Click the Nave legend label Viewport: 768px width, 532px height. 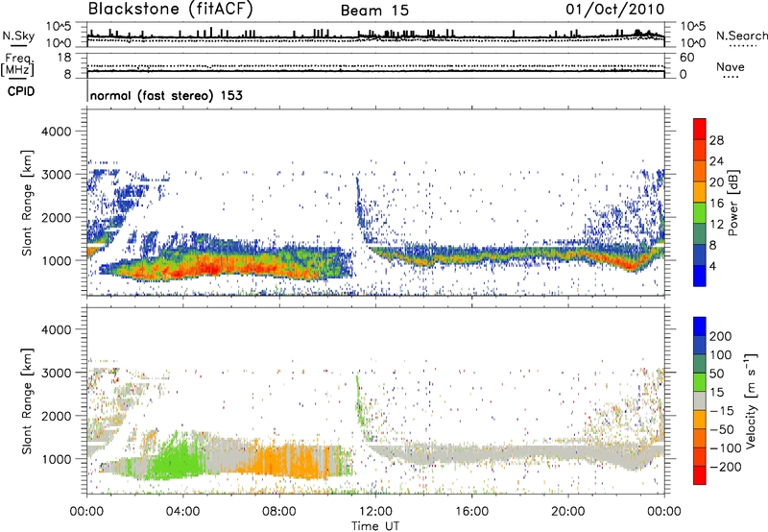click(x=730, y=67)
